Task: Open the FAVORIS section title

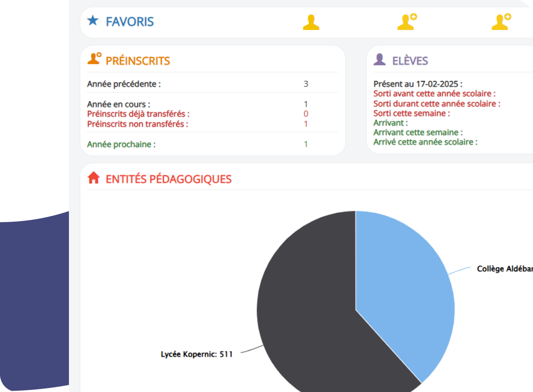Action: click(x=130, y=21)
